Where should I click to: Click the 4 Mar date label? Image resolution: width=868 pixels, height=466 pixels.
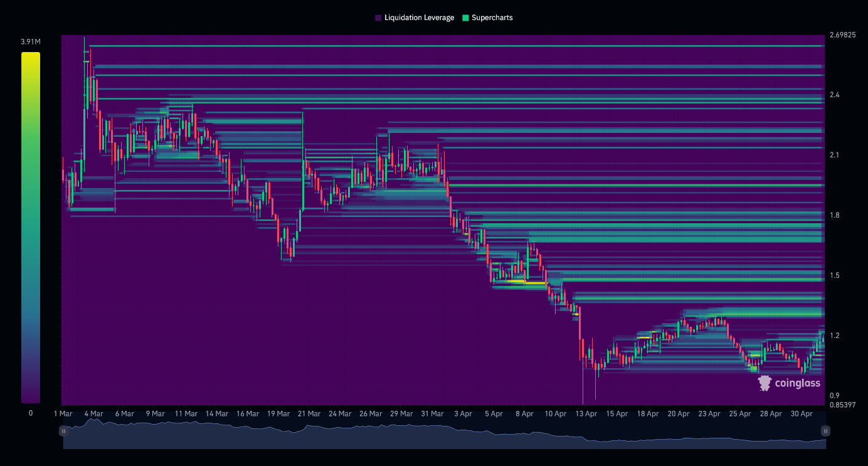pyautogui.click(x=93, y=414)
